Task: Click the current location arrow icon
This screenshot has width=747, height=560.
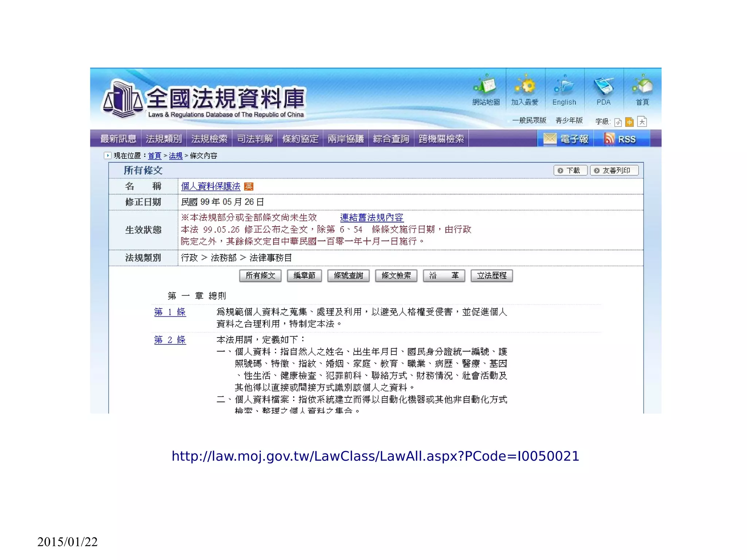Action: [107, 156]
